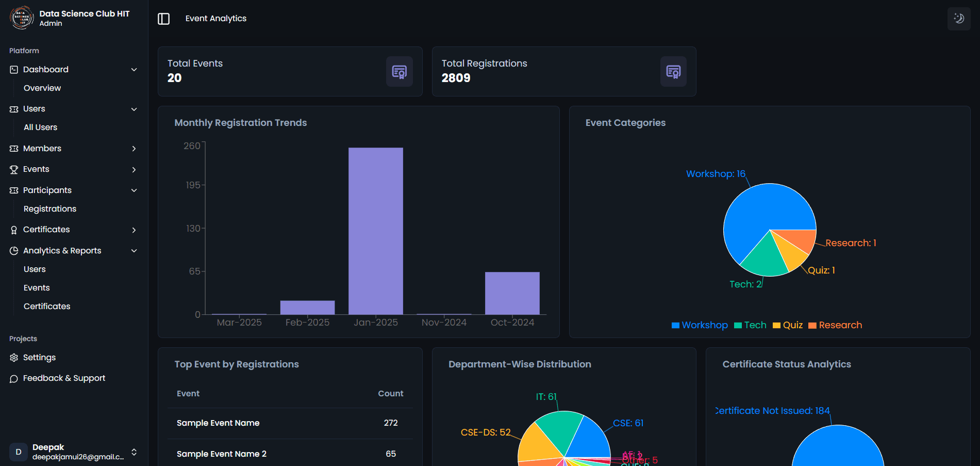
Task: Switch to the Registrations menu item
Action: tap(50, 208)
